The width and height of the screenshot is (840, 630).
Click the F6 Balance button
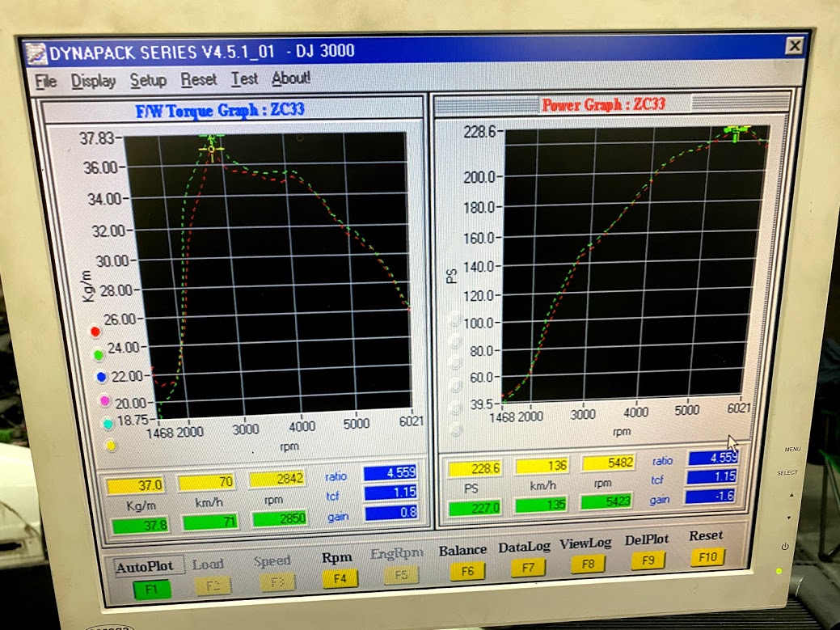click(467, 571)
